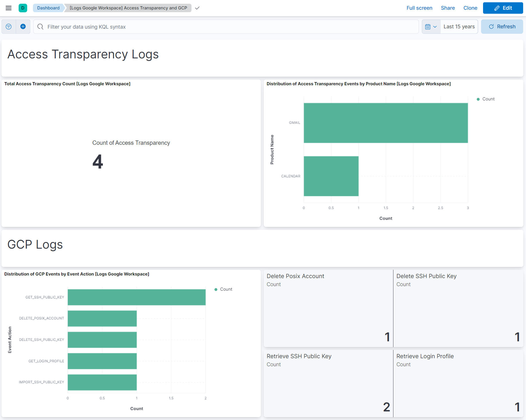Open the saved query menu icon
This screenshot has height=420, width=526.
tap(8, 26)
